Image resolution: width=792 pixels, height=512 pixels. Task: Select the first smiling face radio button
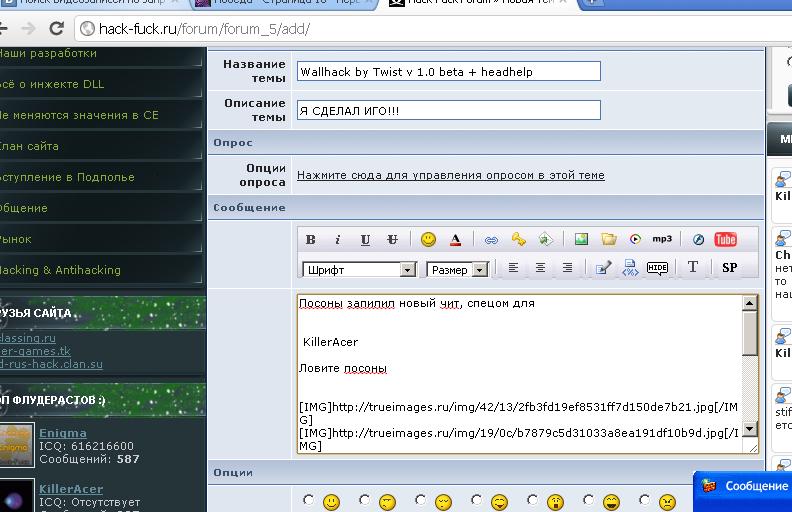tap(308, 500)
